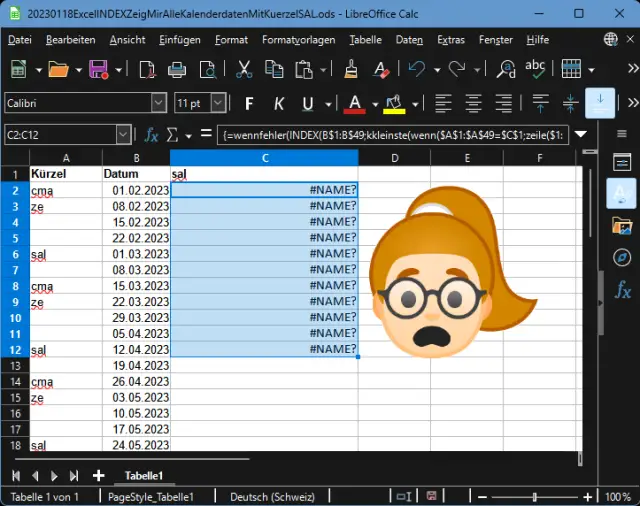Click the spelling check abc icon
The width and height of the screenshot is (640, 506).
[536, 69]
